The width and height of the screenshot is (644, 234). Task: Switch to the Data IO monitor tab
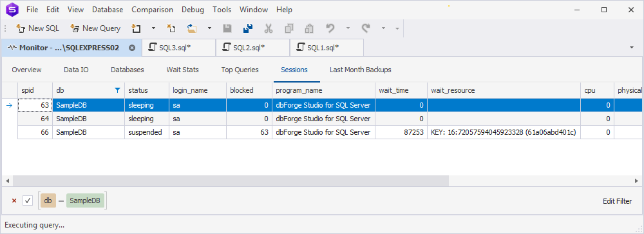pyautogui.click(x=76, y=70)
